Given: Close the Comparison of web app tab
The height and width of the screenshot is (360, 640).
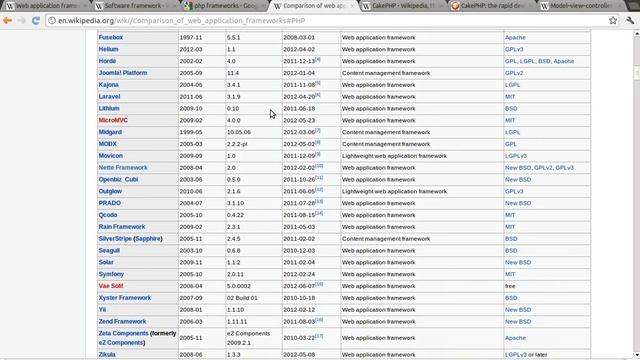Looking at the screenshot, I should (x=352, y=6).
